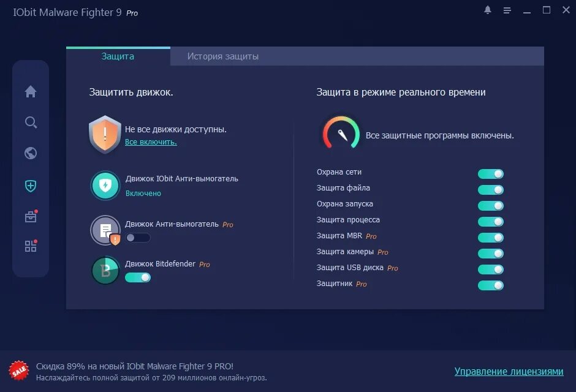This screenshot has width=576, height=392.
Task: Click the Все включить link
Action: pyautogui.click(x=151, y=142)
